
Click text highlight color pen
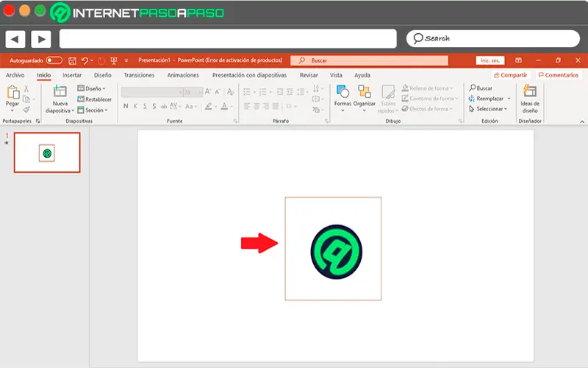pos(209,106)
